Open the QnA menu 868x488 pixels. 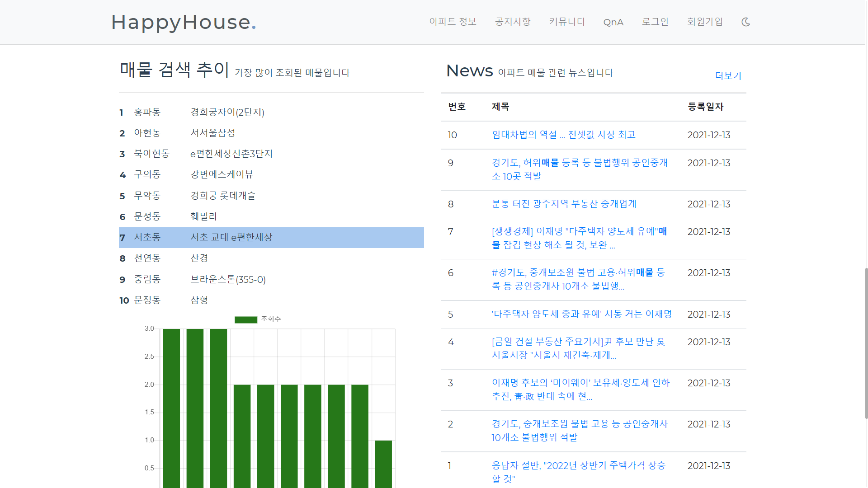pos(613,22)
